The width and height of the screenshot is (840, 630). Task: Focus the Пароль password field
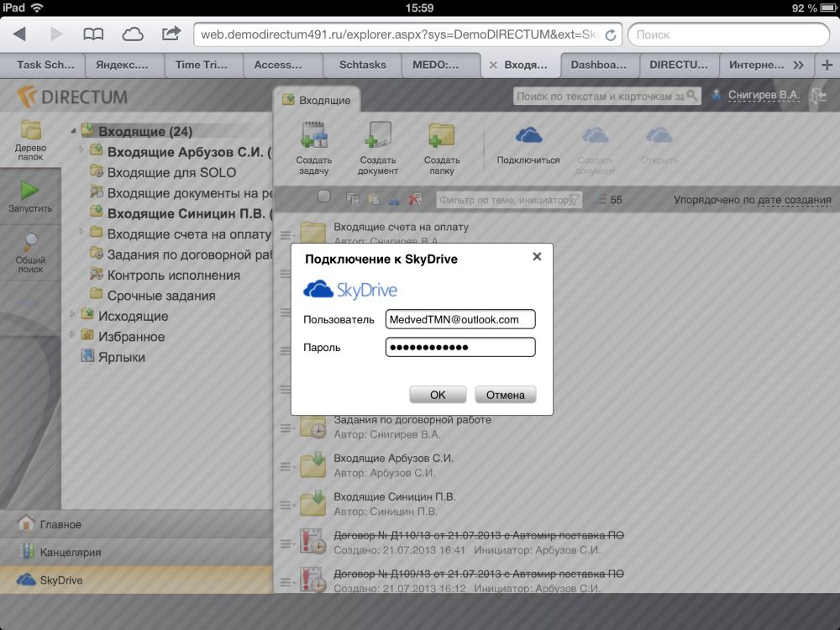pos(460,347)
